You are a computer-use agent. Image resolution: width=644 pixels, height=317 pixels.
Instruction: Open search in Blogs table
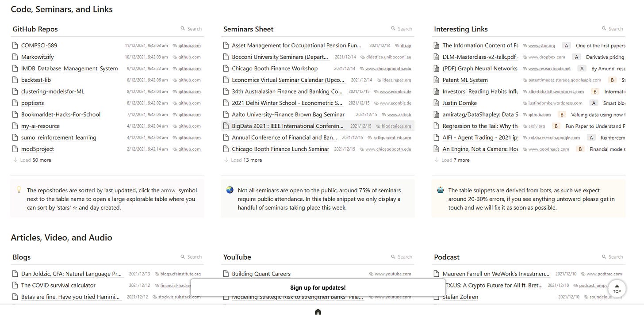point(191,257)
